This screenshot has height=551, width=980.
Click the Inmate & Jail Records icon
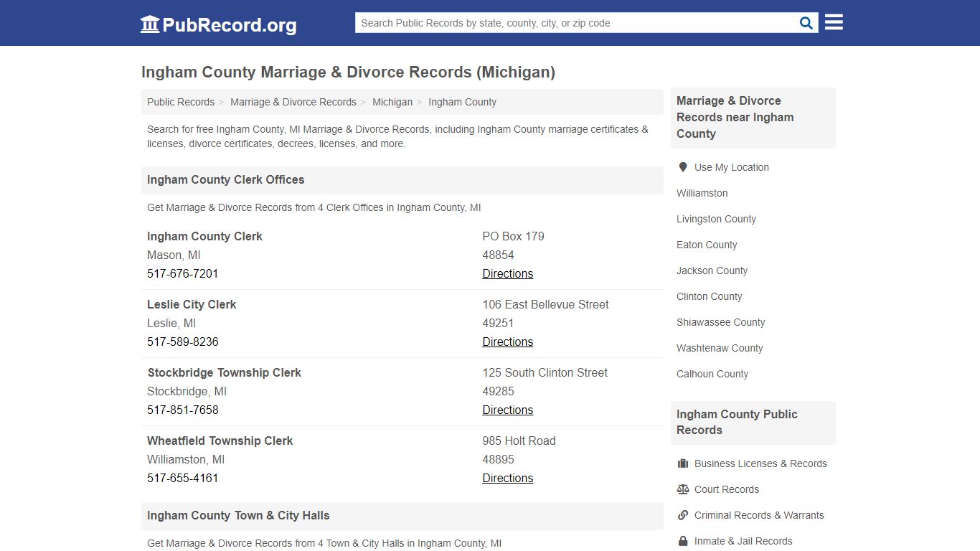click(683, 541)
